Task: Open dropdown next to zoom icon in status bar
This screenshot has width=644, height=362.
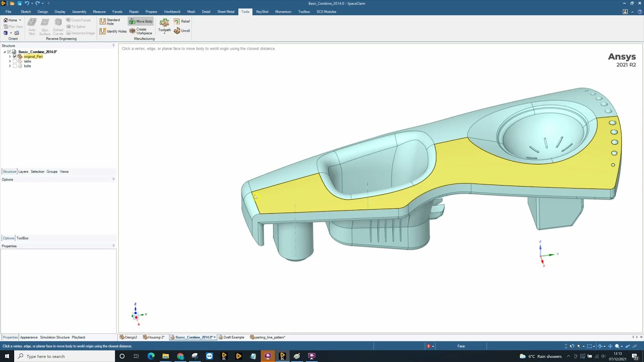Action: point(622,346)
